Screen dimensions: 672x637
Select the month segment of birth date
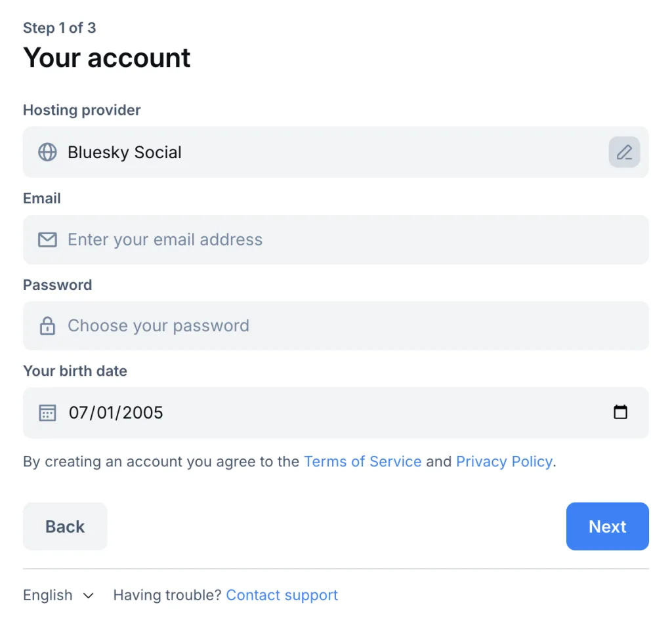tap(78, 413)
